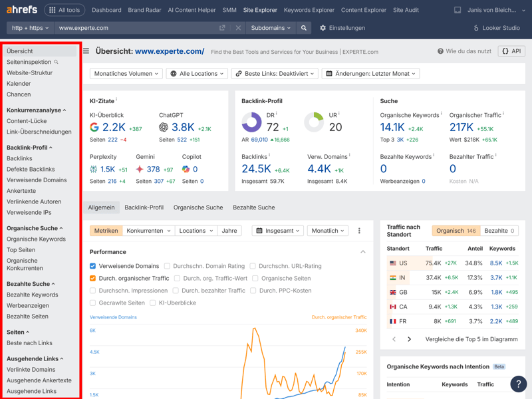
Task: Uncheck Verweisende Domains checkbox
Action: click(x=93, y=266)
